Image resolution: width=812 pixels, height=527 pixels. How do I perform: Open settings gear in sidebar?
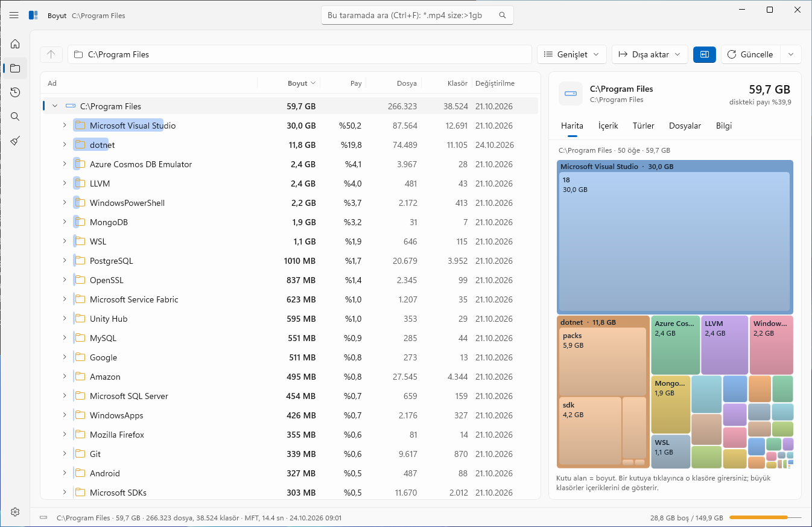[15, 512]
